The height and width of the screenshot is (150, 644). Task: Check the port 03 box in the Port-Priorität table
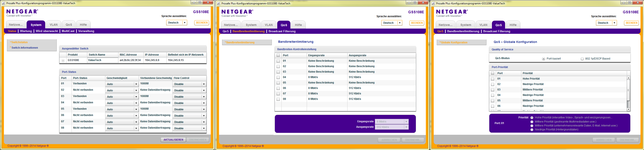pos(493,90)
